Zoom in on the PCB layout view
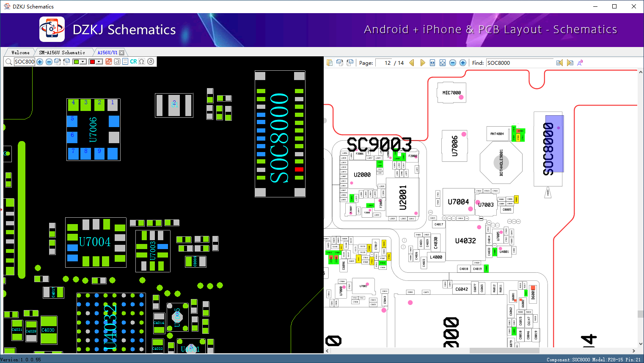 40,62
